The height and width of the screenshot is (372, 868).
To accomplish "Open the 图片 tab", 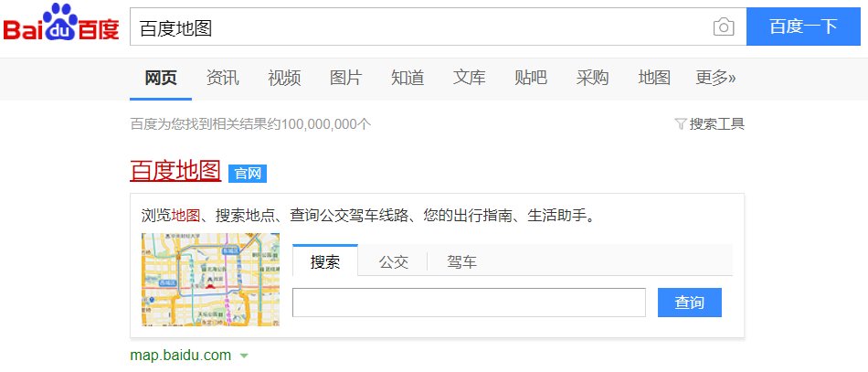I will (345, 78).
